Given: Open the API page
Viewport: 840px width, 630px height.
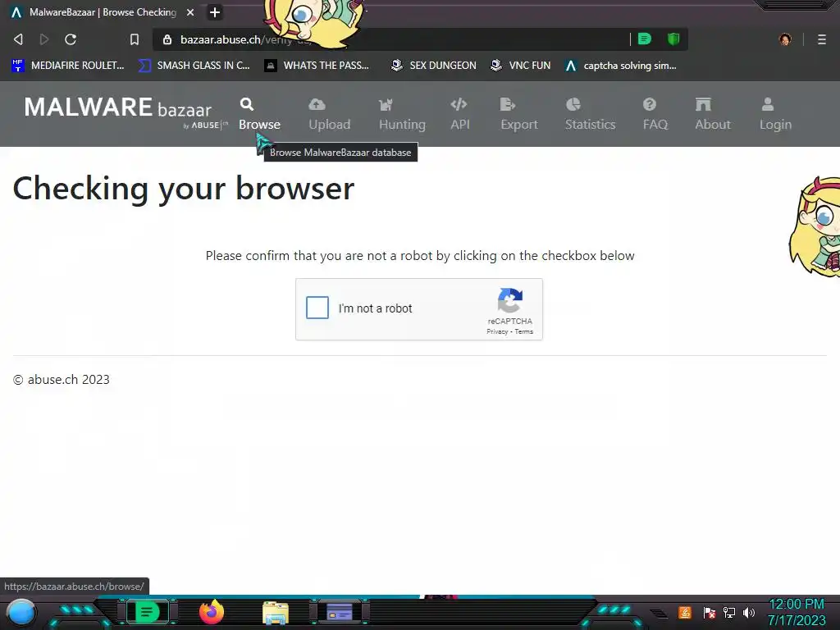Looking at the screenshot, I should pyautogui.click(x=459, y=114).
